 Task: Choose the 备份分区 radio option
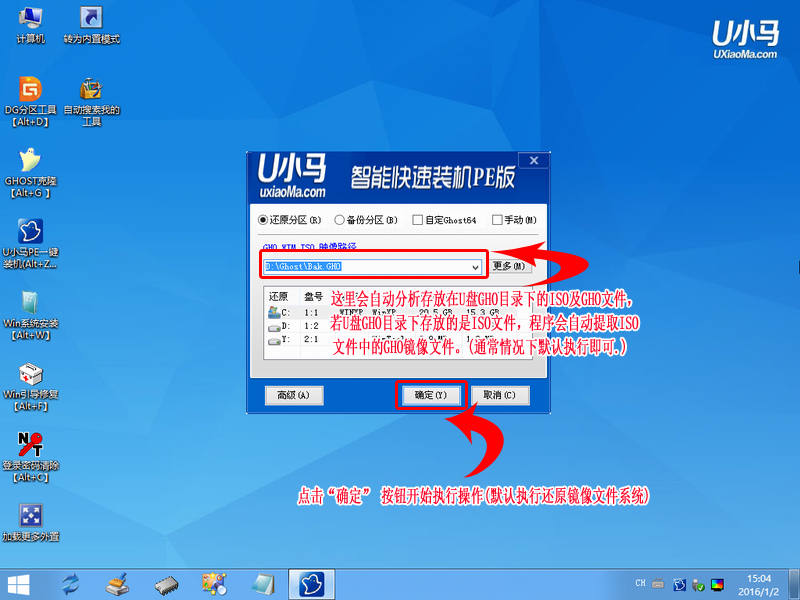pos(340,219)
